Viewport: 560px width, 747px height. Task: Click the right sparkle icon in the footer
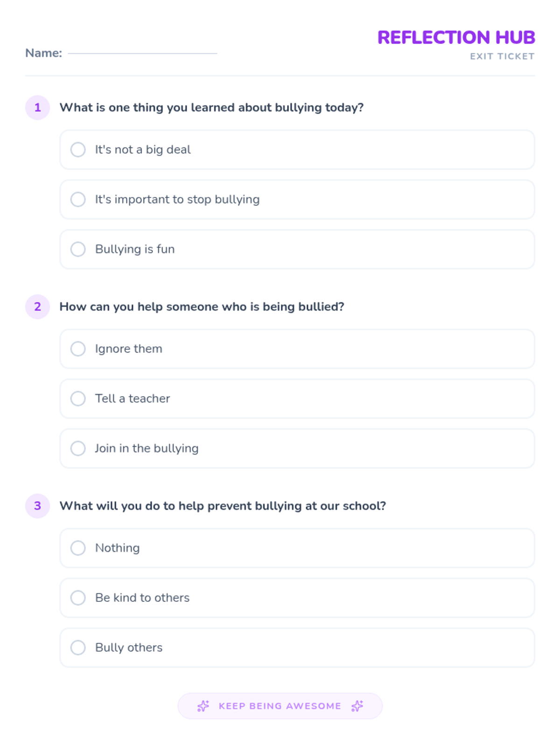coord(357,706)
